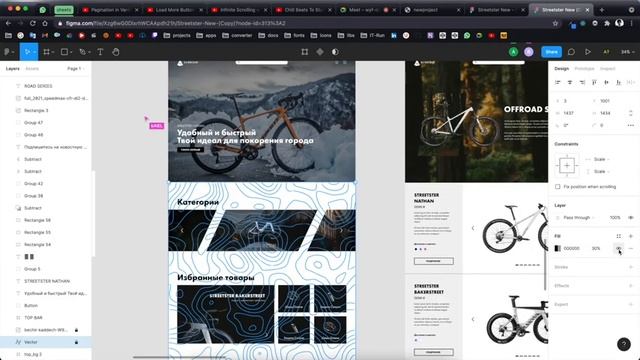The image size is (640, 360).
Task: Click the Use as mask icon
Action: tap(335, 52)
